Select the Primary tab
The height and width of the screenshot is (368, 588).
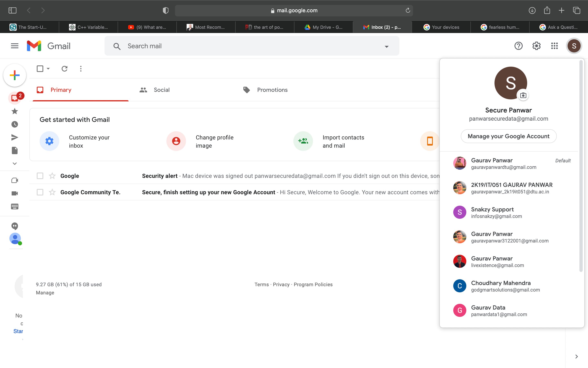[x=80, y=90]
